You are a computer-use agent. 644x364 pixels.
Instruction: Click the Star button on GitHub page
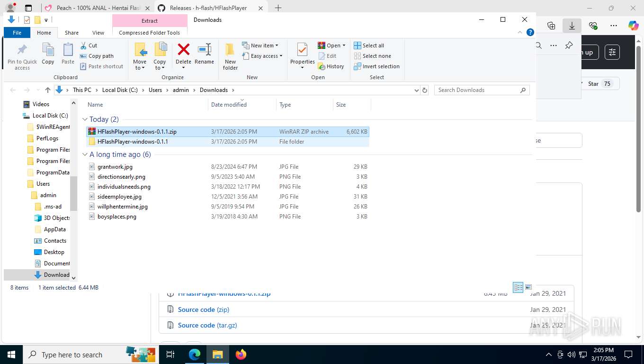[x=599, y=83]
